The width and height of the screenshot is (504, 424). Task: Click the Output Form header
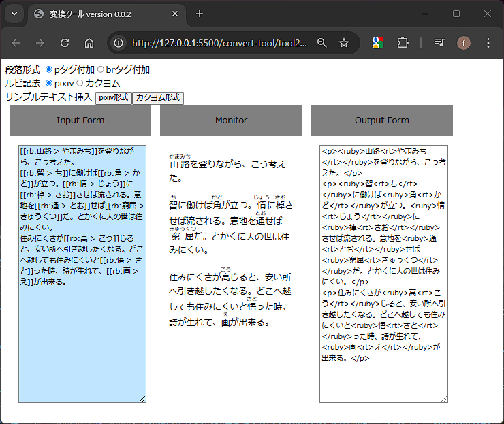pos(382,120)
